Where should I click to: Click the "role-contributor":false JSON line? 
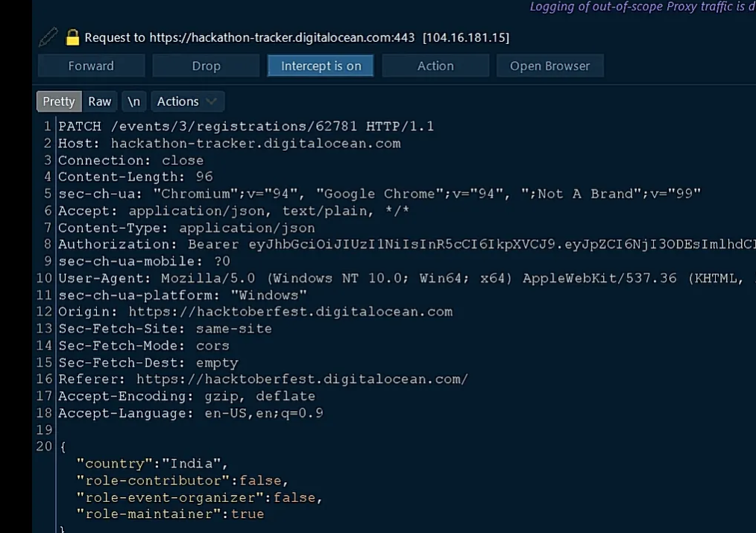pyautogui.click(x=182, y=481)
